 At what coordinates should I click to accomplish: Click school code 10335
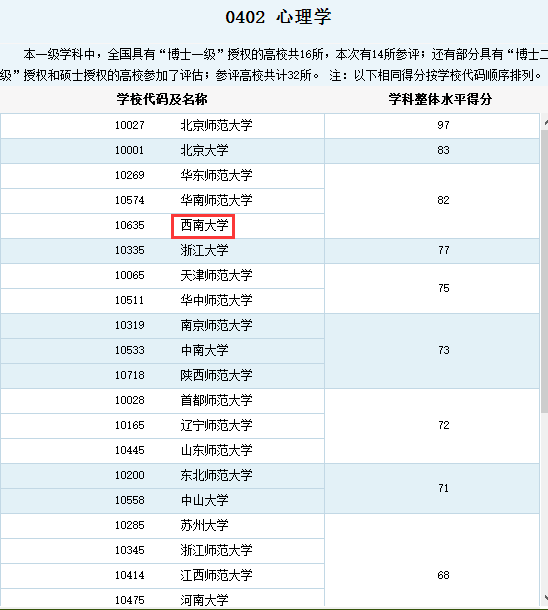[x=130, y=250]
